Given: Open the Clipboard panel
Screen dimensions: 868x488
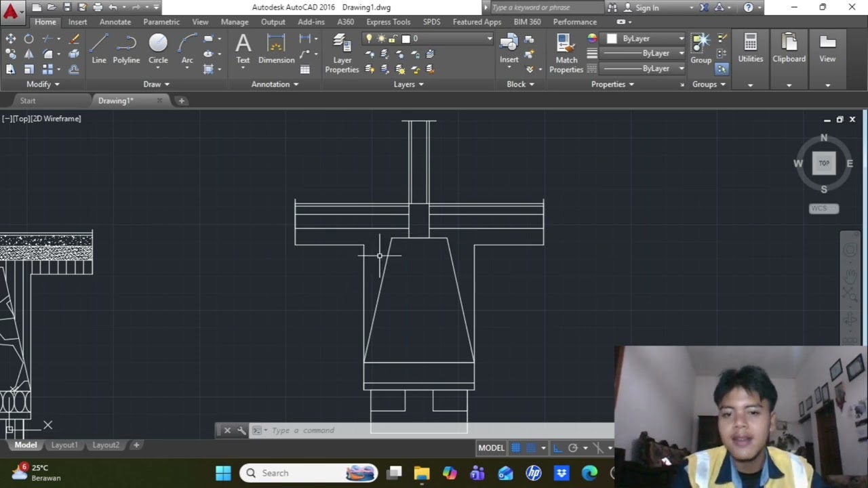Looking at the screenshot, I should (789, 49).
